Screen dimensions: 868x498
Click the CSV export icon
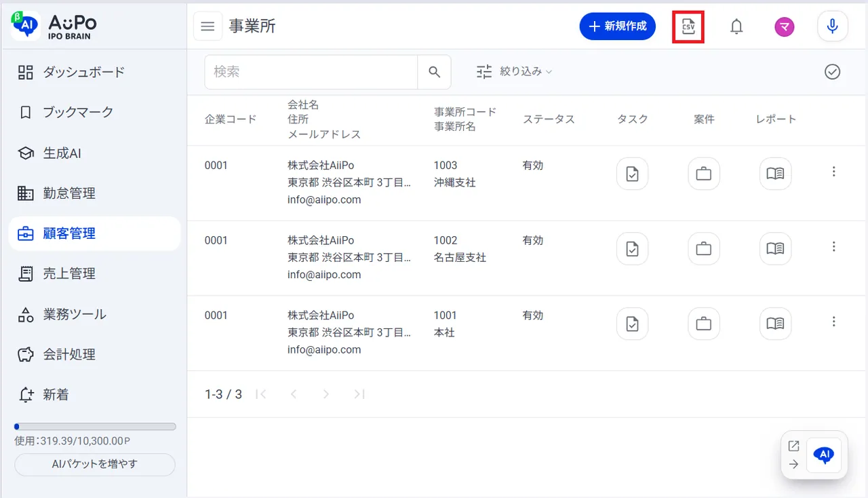point(688,26)
